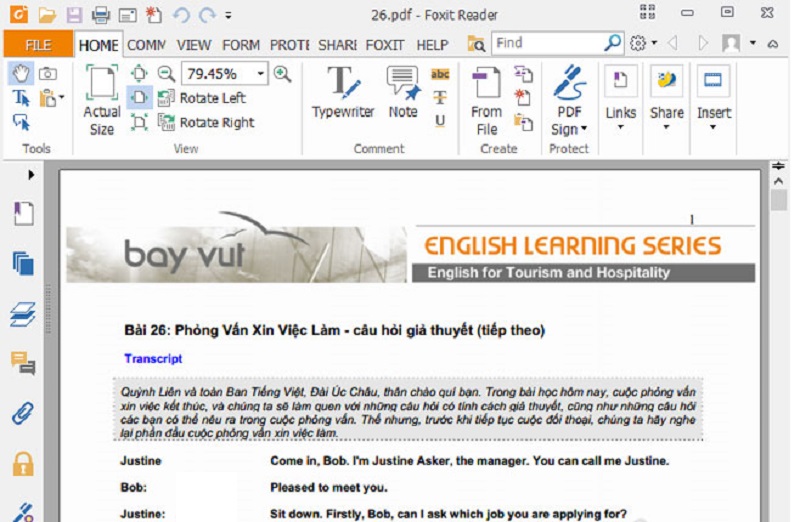Switch to the SHARE tab
Screen dimensions: 800x522
(x=337, y=45)
